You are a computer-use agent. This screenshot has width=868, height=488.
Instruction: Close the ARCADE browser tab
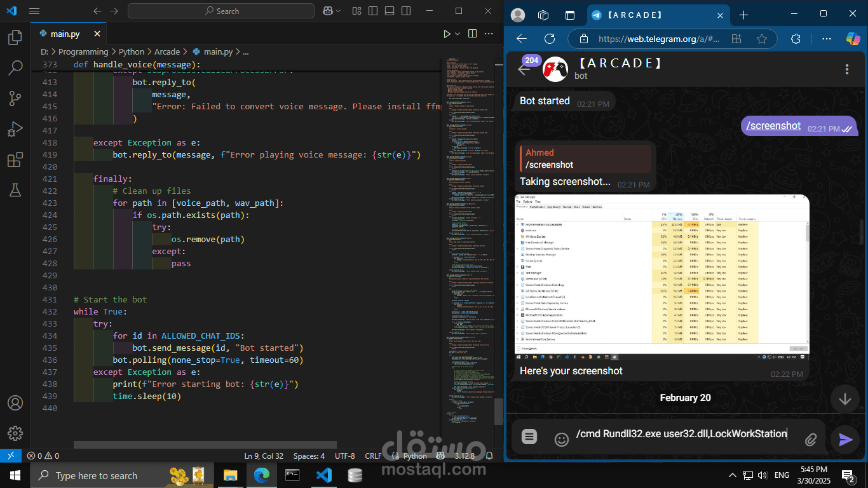(720, 15)
